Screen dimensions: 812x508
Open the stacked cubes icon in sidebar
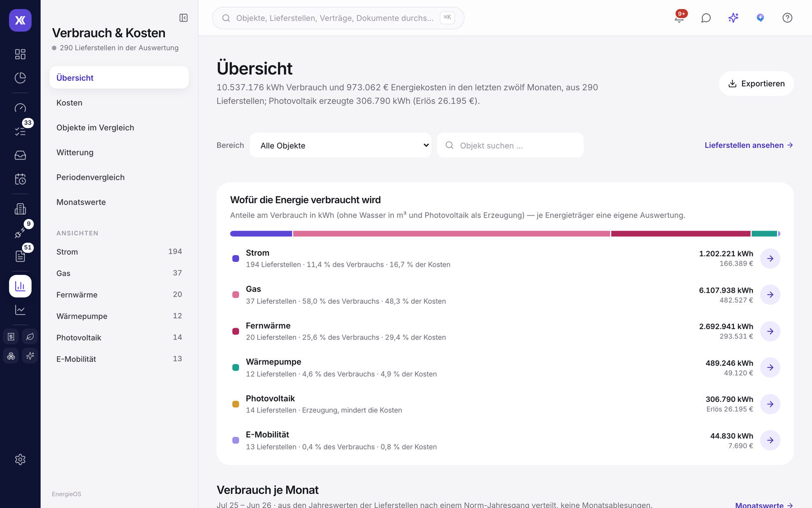pyautogui.click(x=11, y=356)
